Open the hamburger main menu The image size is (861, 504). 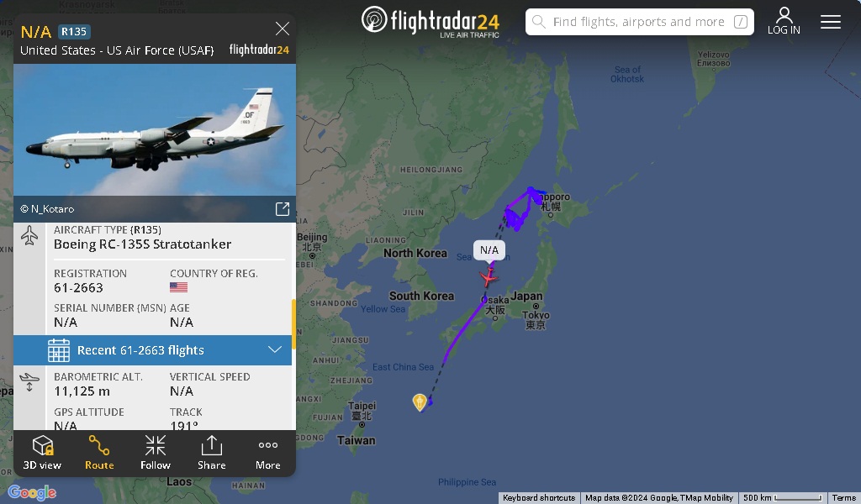point(830,22)
